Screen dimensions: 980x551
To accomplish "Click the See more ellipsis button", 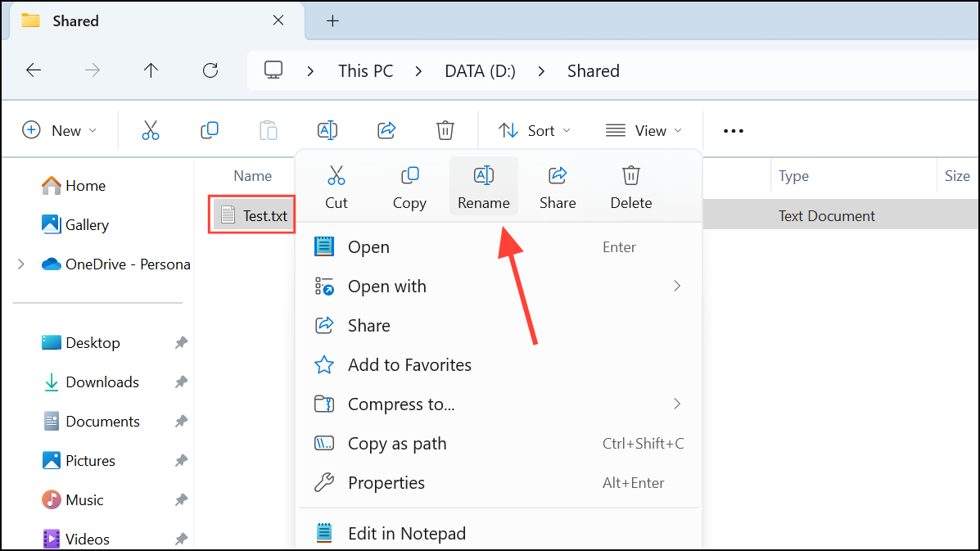I will pos(733,129).
